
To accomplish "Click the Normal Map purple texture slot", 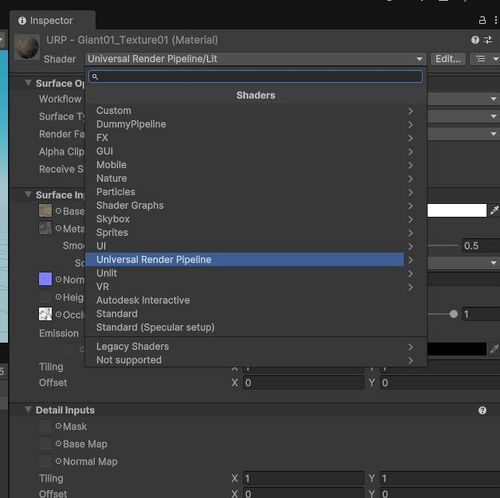I will (x=45, y=279).
